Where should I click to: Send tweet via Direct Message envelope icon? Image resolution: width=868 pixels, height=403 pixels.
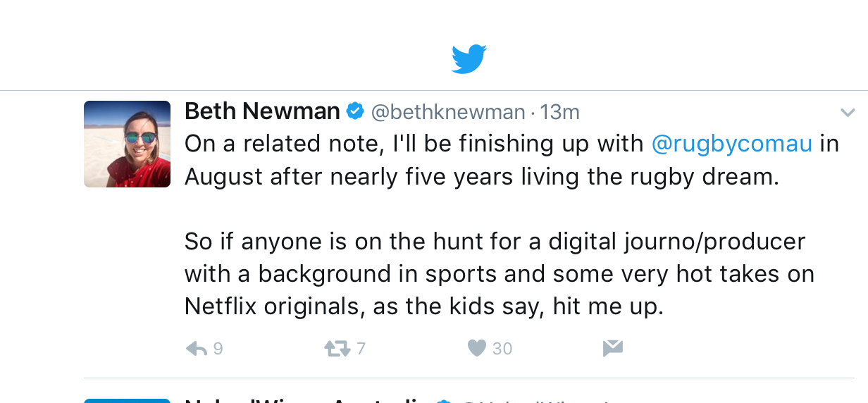pos(613,348)
